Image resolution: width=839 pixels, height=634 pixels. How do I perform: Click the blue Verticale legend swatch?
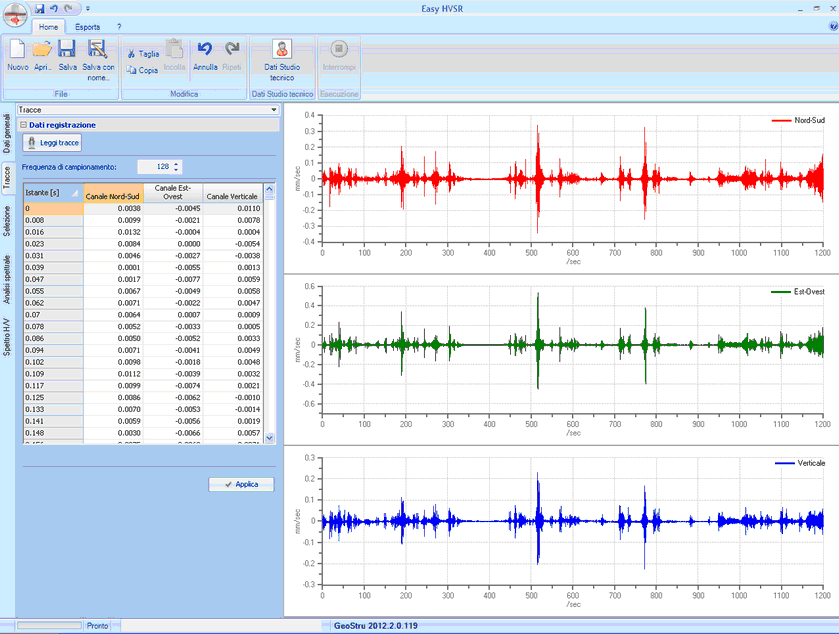click(x=784, y=463)
